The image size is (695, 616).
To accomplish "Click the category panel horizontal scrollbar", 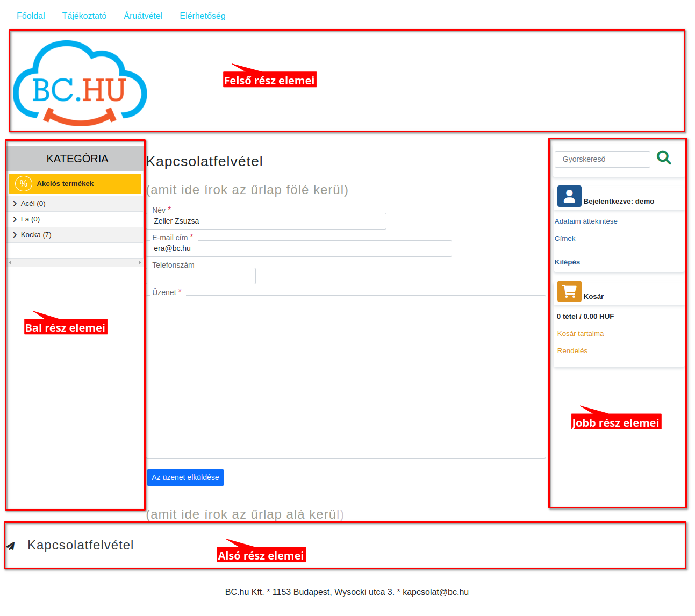I will tap(75, 263).
